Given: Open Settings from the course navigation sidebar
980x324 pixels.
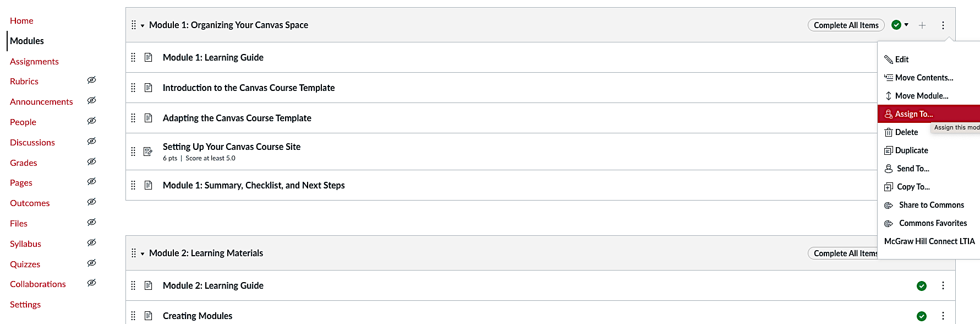Looking at the screenshot, I should tap(25, 304).
